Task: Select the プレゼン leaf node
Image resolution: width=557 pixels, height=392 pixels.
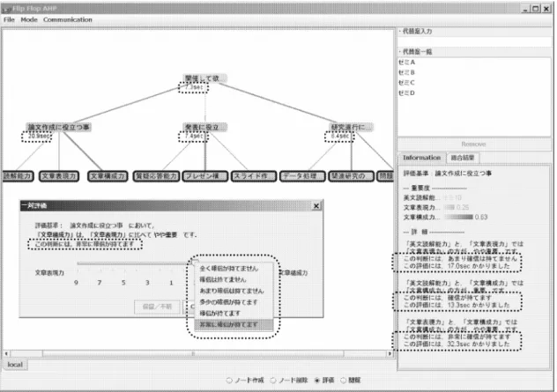Action: pos(205,176)
